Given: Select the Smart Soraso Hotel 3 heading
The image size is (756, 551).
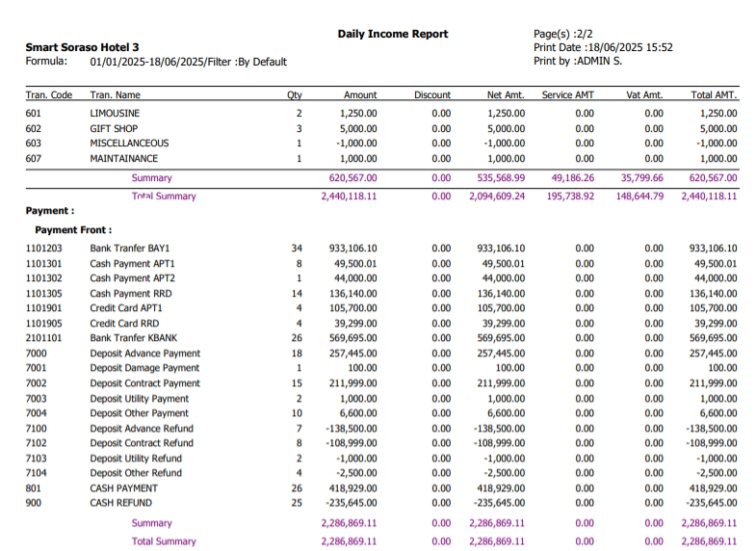Looking at the screenshot, I should pos(83,47).
